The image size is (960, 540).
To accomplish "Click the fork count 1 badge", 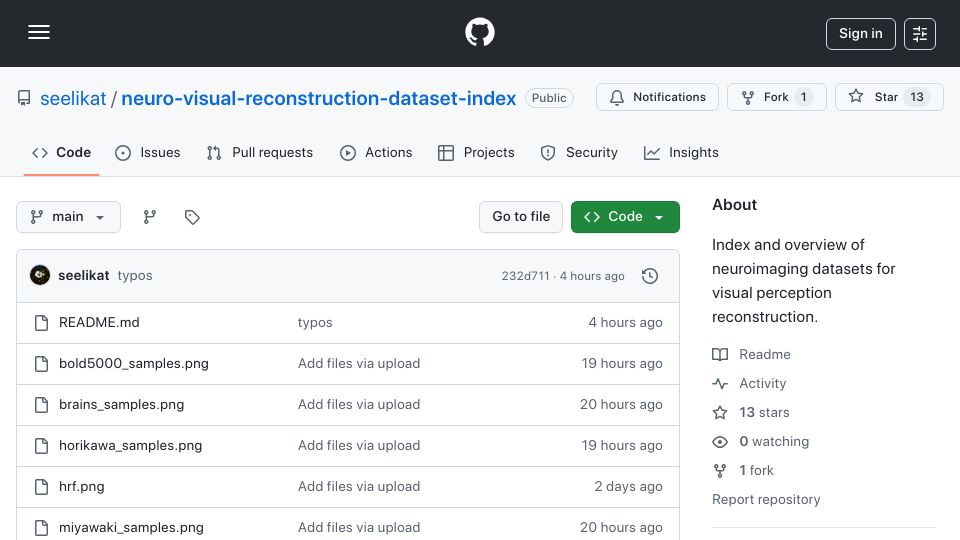I will pyautogui.click(x=804, y=97).
